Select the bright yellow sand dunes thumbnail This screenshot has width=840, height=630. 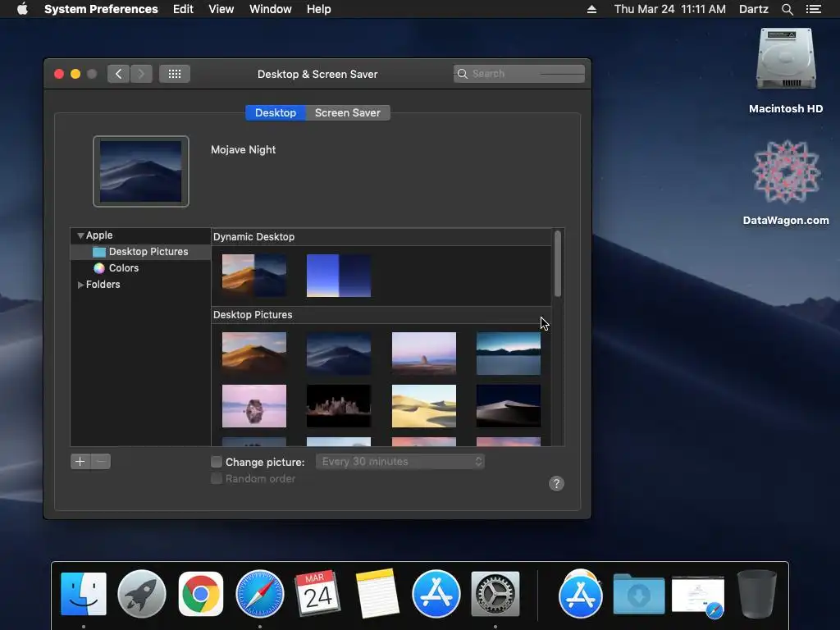click(424, 405)
